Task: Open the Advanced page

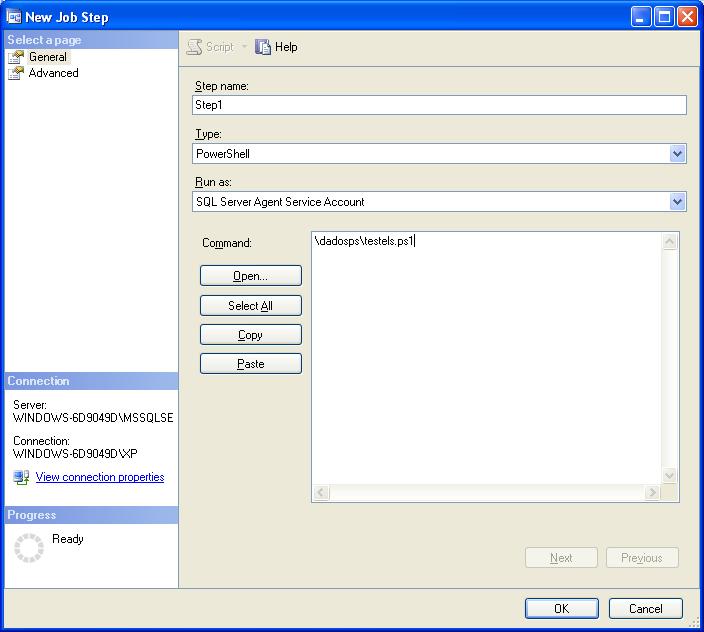Action: click(53, 73)
